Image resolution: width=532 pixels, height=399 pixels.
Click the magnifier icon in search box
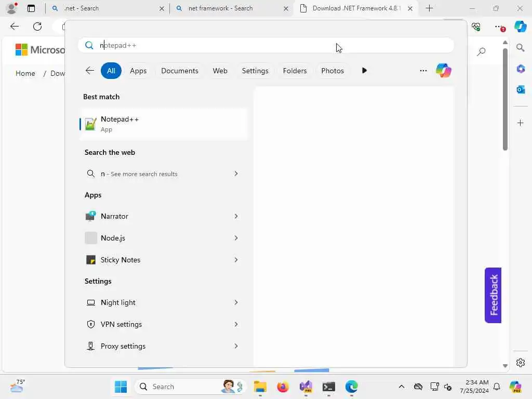(x=89, y=45)
